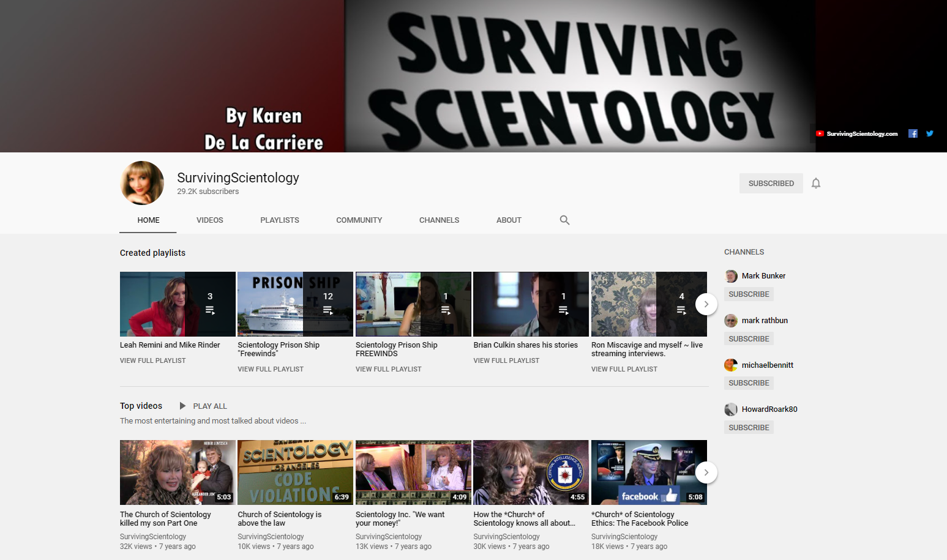This screenshot has width=947, height=560.
Task: View full playlist for Scientology Prison Ship "Freewinds"
Action: 271,369
